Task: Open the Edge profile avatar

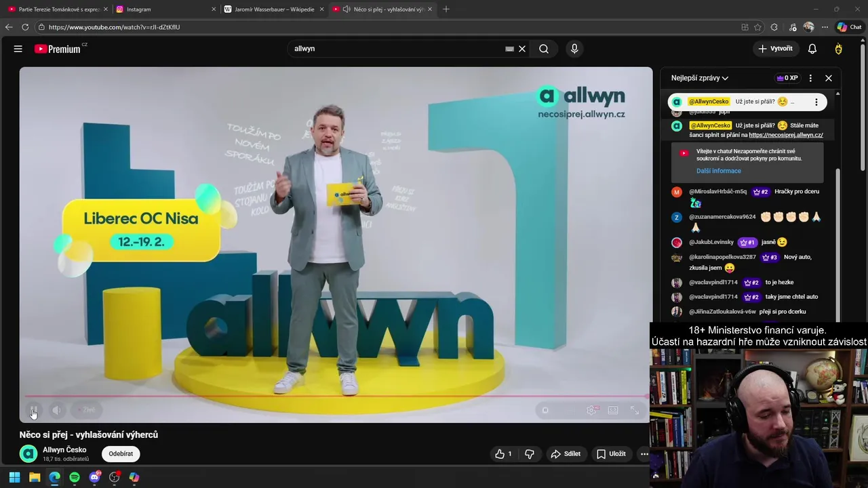Action: pyautogui.click(x=808, y=27)
